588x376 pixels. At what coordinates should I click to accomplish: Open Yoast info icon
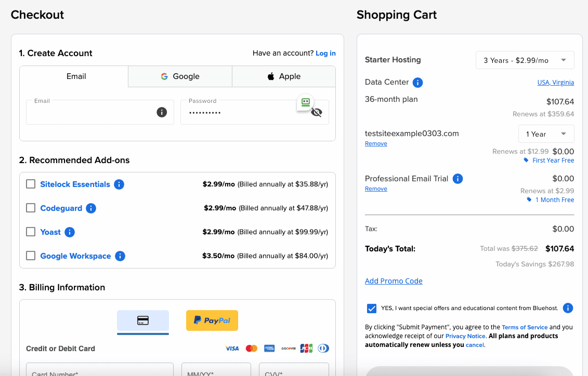tap(69, 232)
